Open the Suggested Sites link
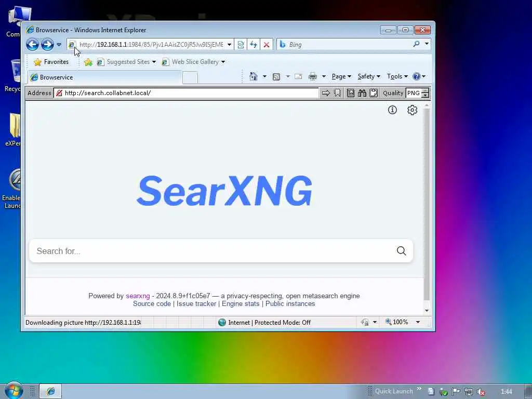This screenshot has width=532, height=399. click(126, 62)
